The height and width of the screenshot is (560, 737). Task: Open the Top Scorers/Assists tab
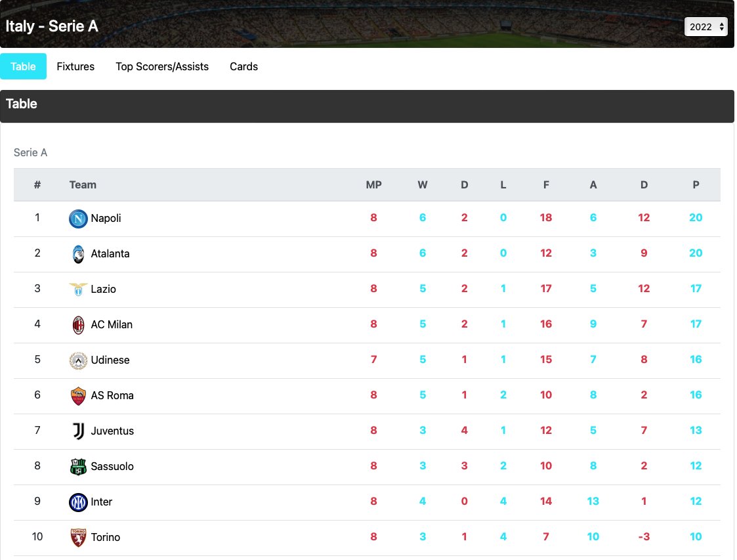(x=162, y=66)
